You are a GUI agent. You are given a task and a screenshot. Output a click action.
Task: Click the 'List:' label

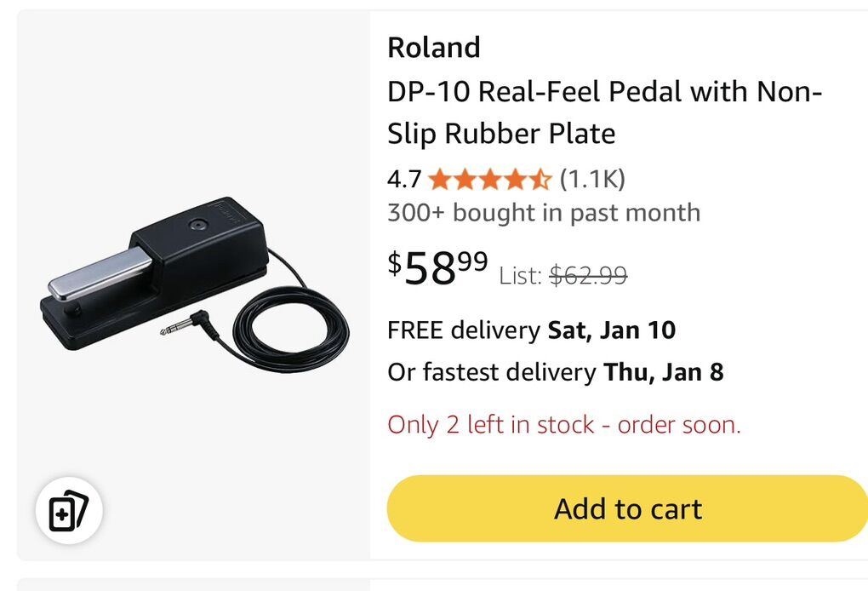(520, 275)
